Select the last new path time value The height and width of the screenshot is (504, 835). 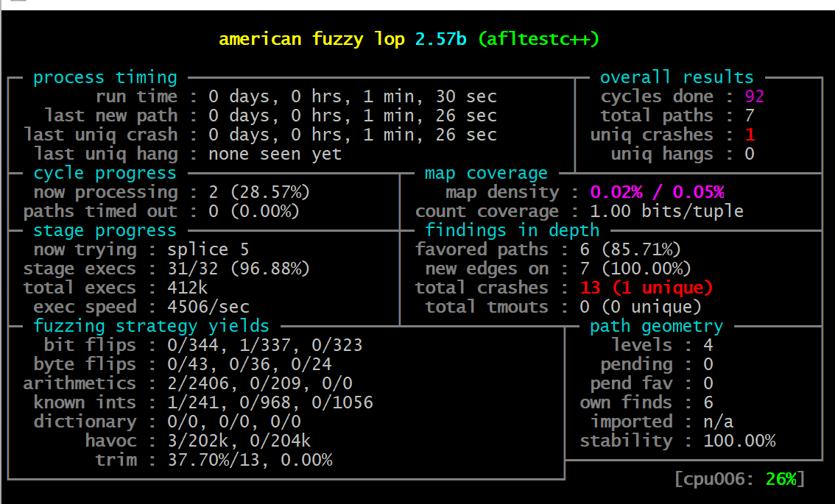[353, 116]
